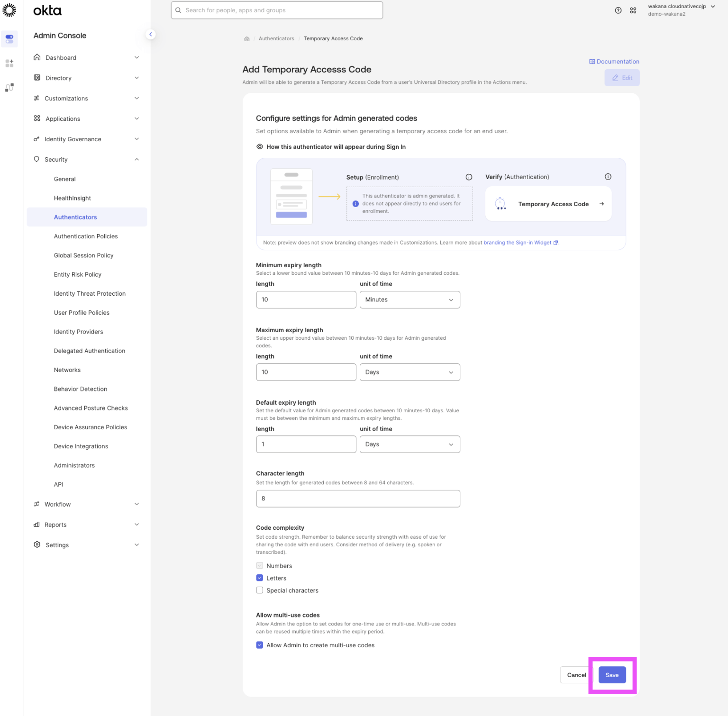Open the Authenticators breadcrumb link

pyautogui.click(x=276, y=38)
